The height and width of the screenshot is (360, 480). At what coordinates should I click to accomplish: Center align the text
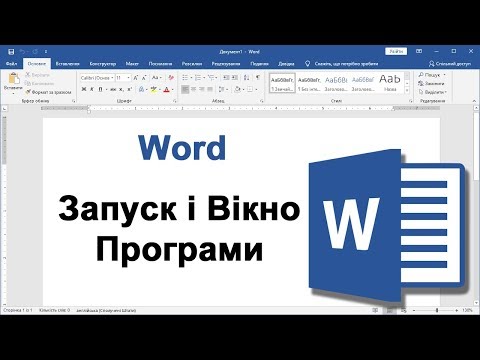point(194,89)
